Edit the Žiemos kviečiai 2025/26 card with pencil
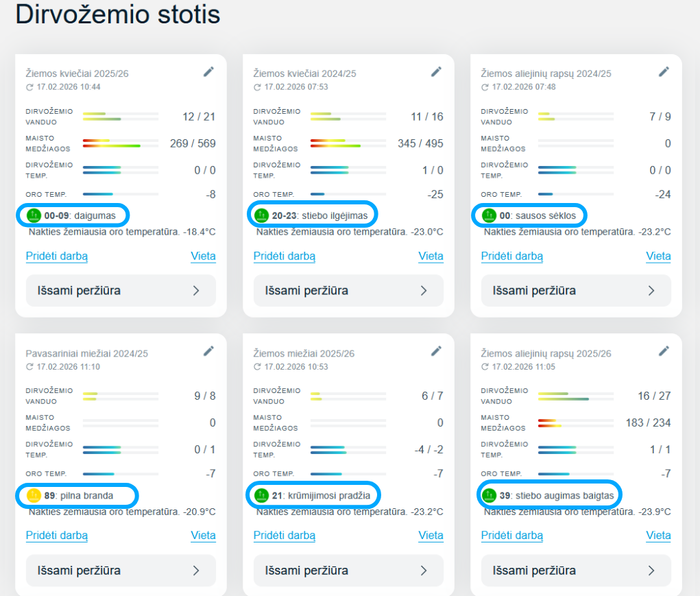The image size is (700, 596). pos(208,71)
